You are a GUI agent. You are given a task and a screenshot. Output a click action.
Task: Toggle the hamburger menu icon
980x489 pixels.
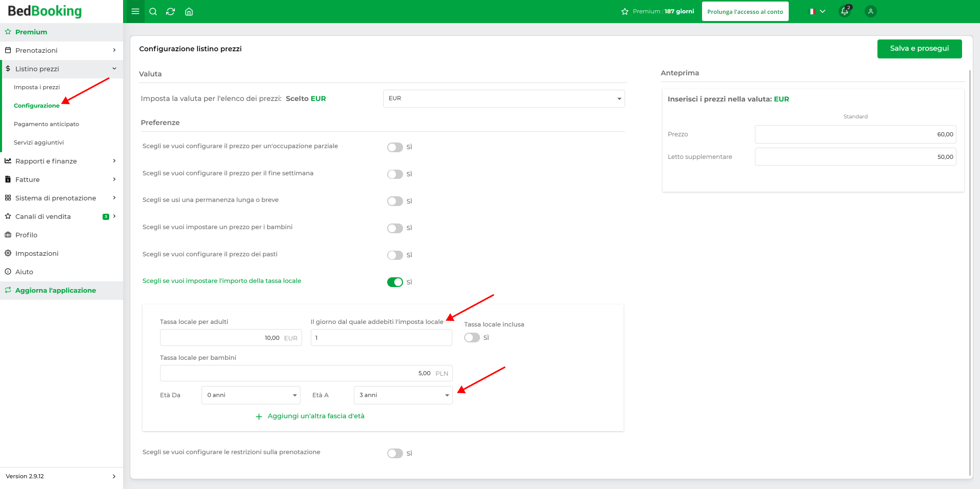pyautogui.click(x=135, y=11)
